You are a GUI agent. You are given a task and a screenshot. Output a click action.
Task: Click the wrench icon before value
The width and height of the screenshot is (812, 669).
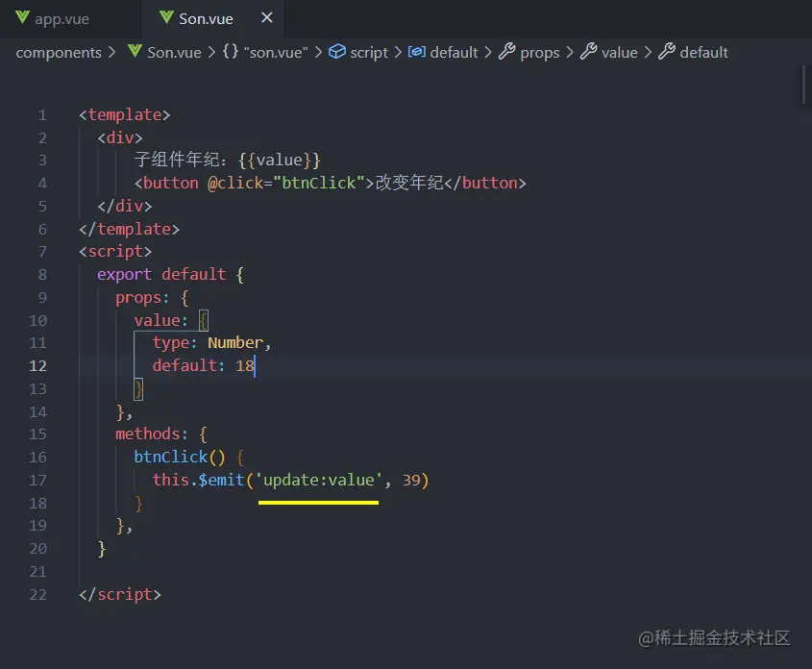click(x=588, y=51)
